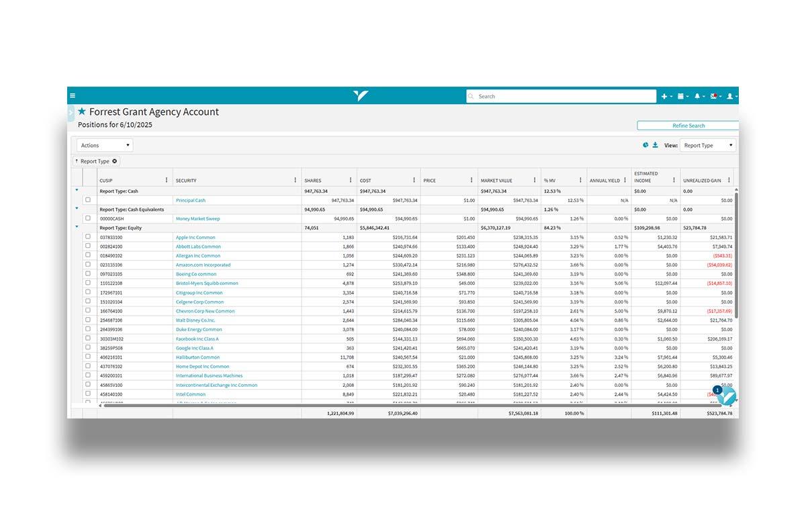Open the View Report Type dropdown
Image resolution: width=806 pixels, height=532 pixels.
(x=708, y=145)
